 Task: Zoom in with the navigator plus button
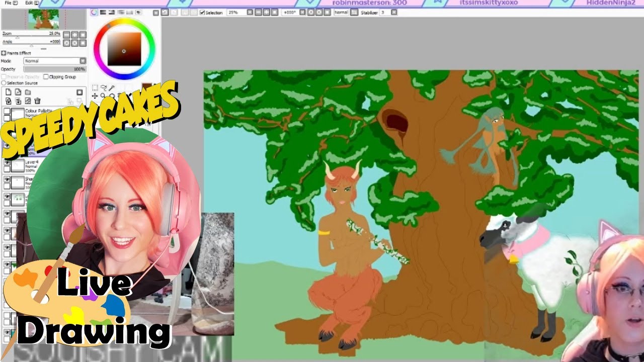pyautogui.click(x=74, y=35)
